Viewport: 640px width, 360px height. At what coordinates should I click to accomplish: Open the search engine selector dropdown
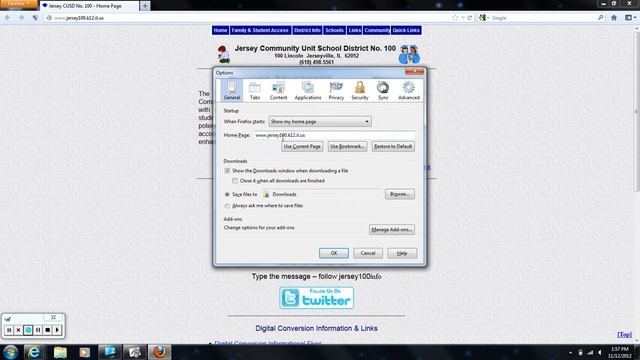point(484,18)
